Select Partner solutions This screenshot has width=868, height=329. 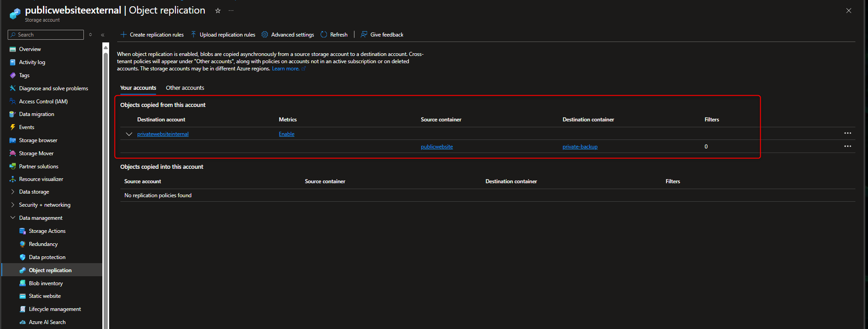(x=38, y=167)
